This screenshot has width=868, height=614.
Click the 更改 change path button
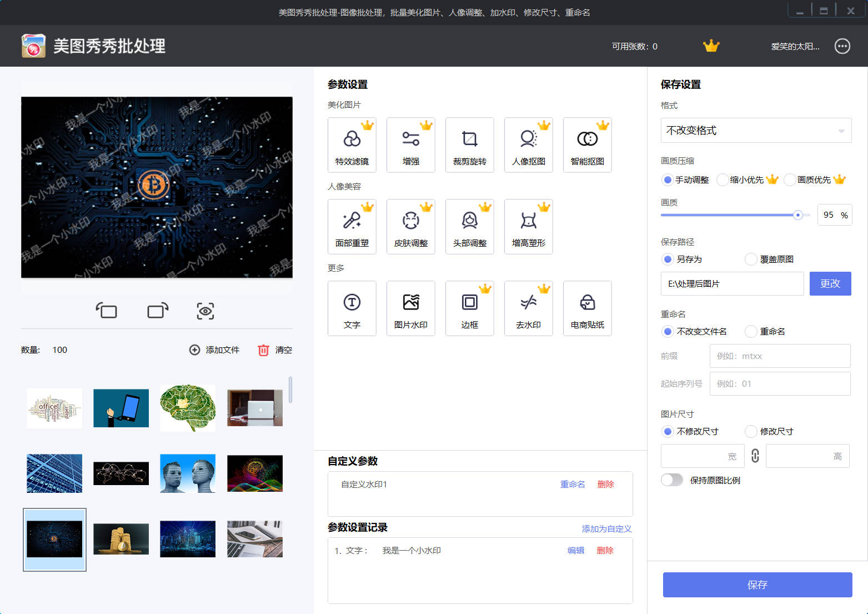[x=830, y=284]
